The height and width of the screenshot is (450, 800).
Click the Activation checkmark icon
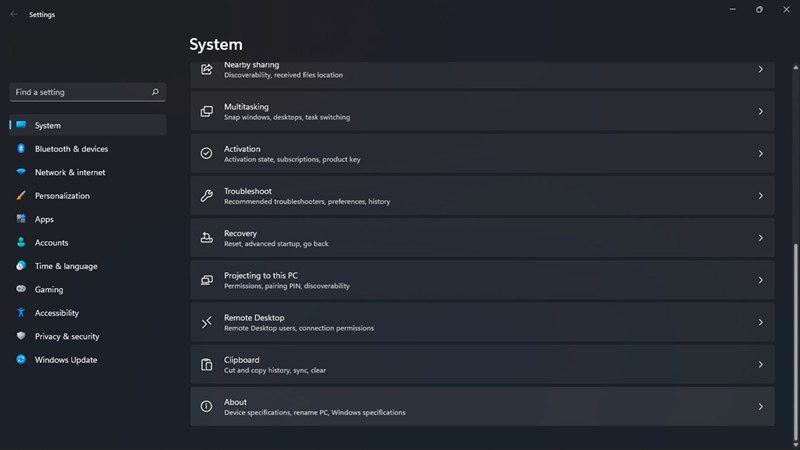point(206,153)
